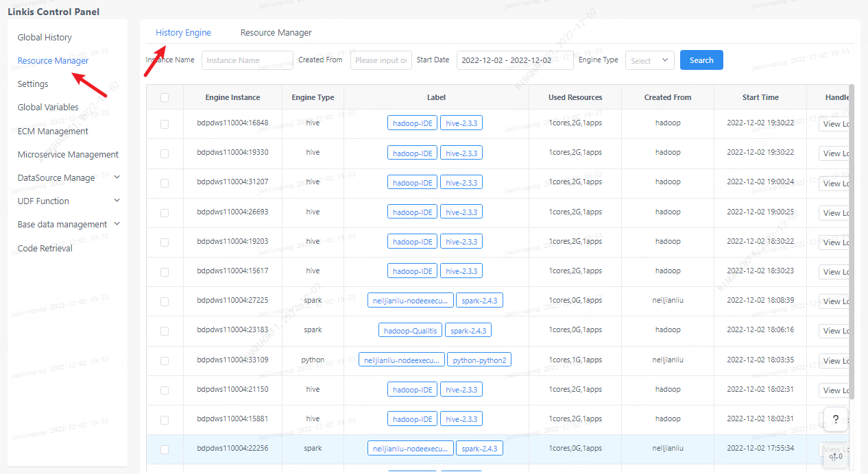Select checkbox for bdpdws110004:27225 spark row
The height and width of the screenshot is (474, 868).
pyautogui.click(x=165, y=301)
